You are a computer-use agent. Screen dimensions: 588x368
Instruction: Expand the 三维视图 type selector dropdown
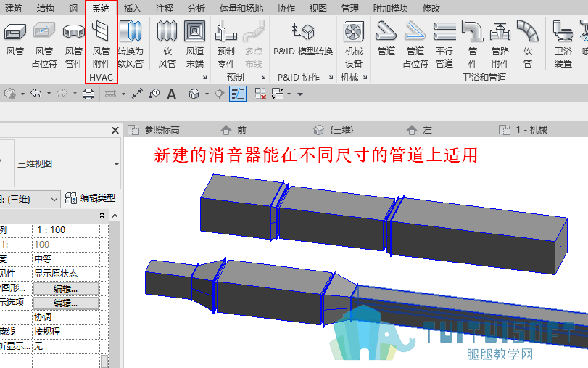[117, 164]
